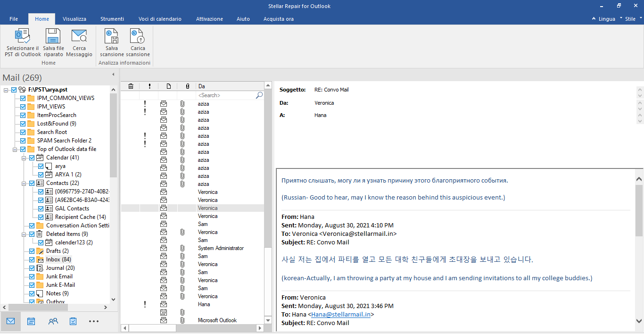Open Voci di calendario tab

[x=160, y=19]
